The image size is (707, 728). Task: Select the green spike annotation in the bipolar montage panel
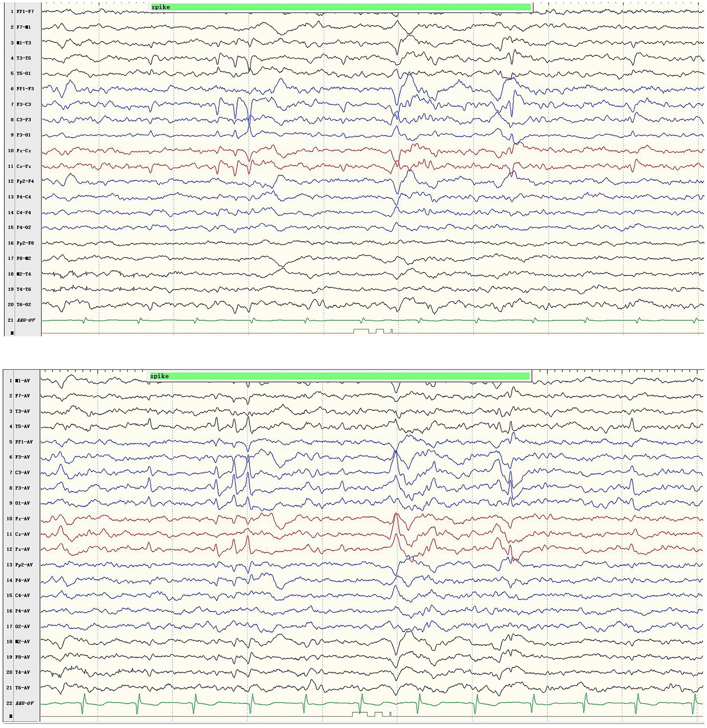pos(340,7)
